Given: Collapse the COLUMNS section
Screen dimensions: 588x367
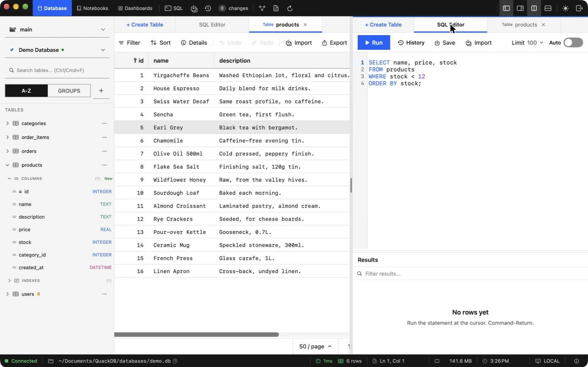Looking at the screenshot, I should (x=9, y=178).
